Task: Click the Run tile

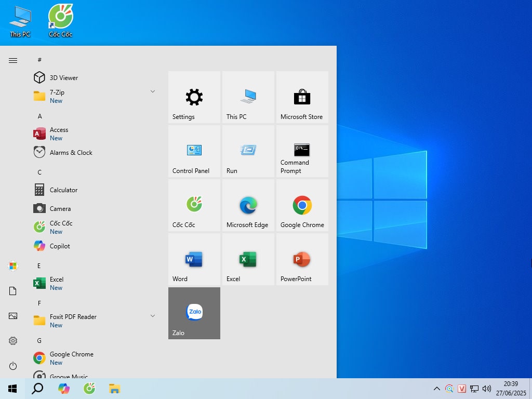Action: pos(248,151)
